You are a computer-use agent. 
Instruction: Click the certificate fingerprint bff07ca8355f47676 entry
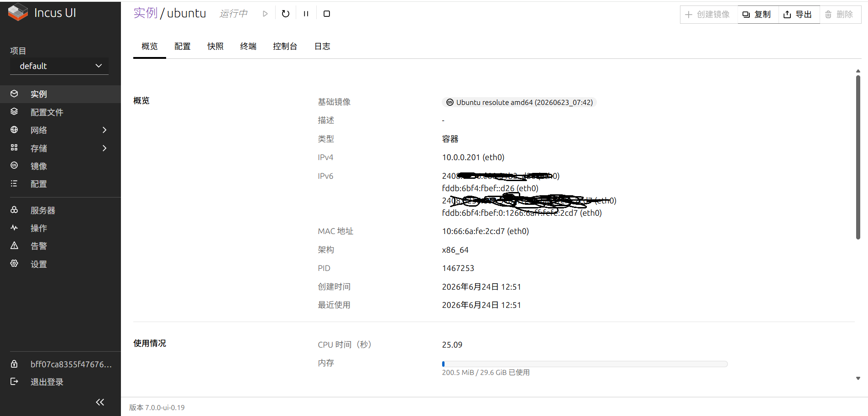[60, 364]
